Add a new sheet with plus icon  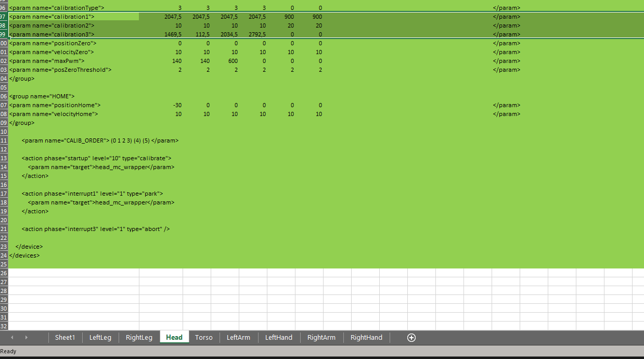(x=411, y=338)
